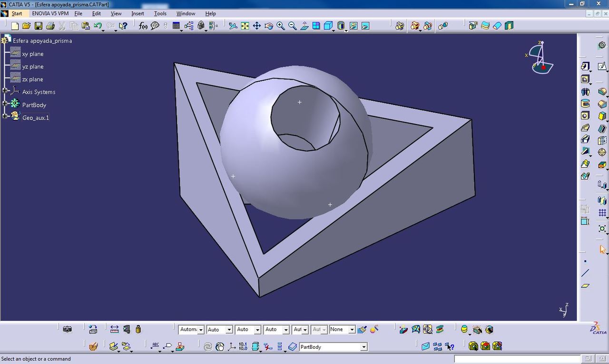
Task: Save the part with the floppy icon
Action: [x=39, y=26]
